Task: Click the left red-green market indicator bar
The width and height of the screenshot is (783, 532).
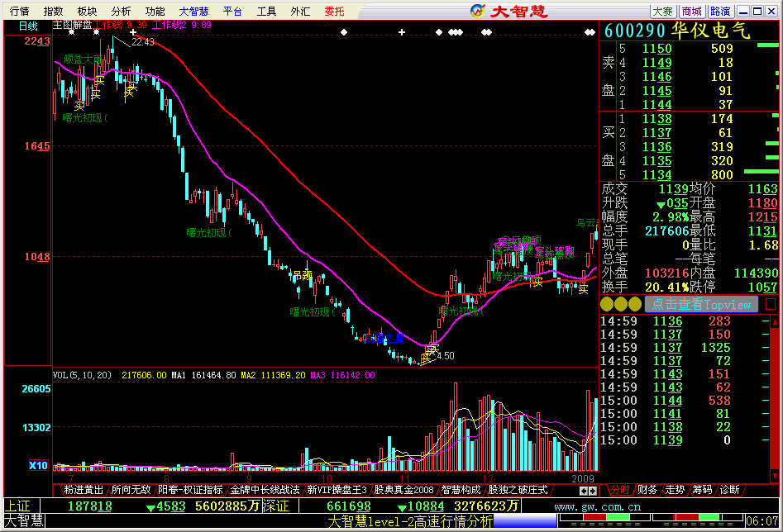Action: tap(604, 517)
